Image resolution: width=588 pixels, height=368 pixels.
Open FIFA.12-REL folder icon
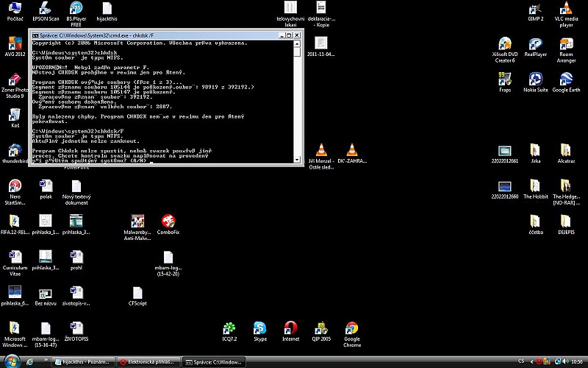[15, 224]
